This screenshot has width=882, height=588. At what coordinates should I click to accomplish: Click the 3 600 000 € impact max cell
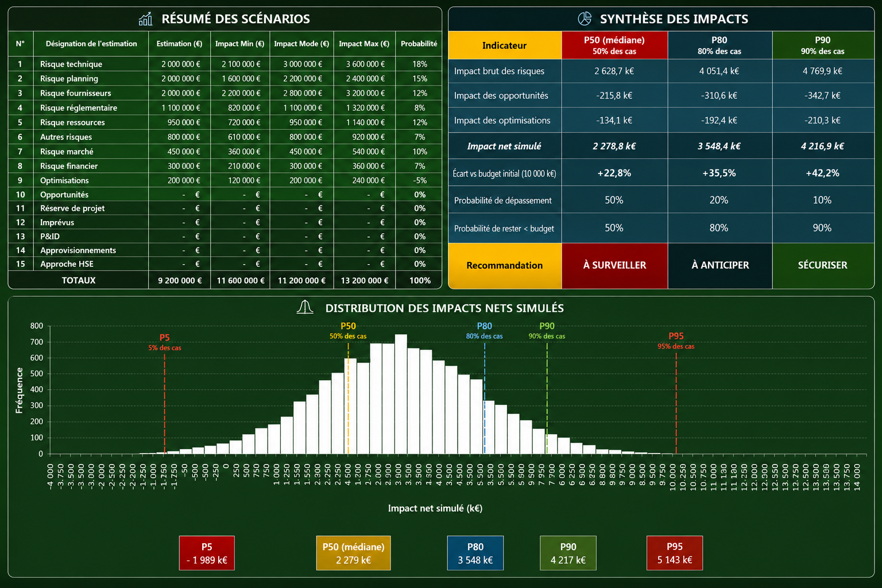365,64
